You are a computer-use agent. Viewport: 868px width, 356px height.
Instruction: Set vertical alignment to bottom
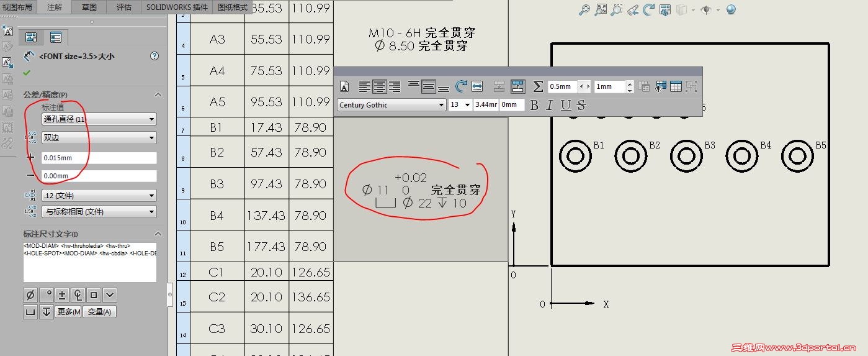coord(444,89)
